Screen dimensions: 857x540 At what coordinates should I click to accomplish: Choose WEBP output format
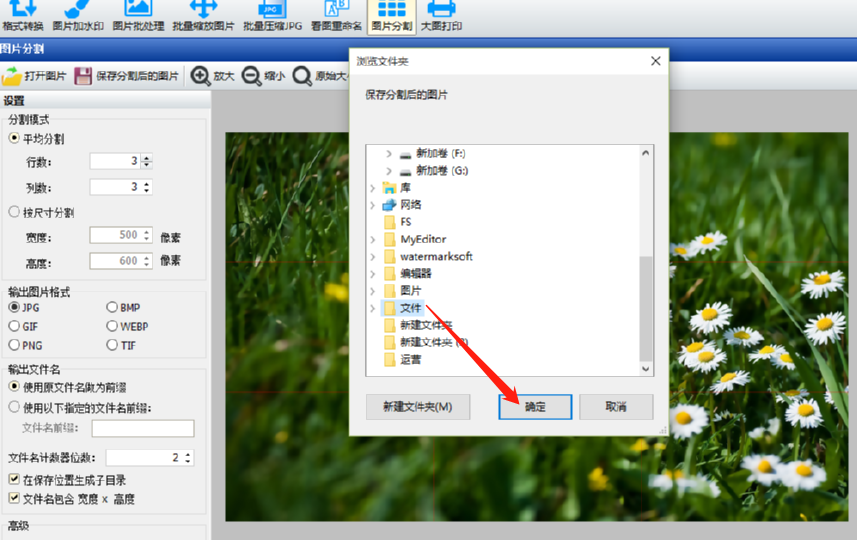click(112, 326)
